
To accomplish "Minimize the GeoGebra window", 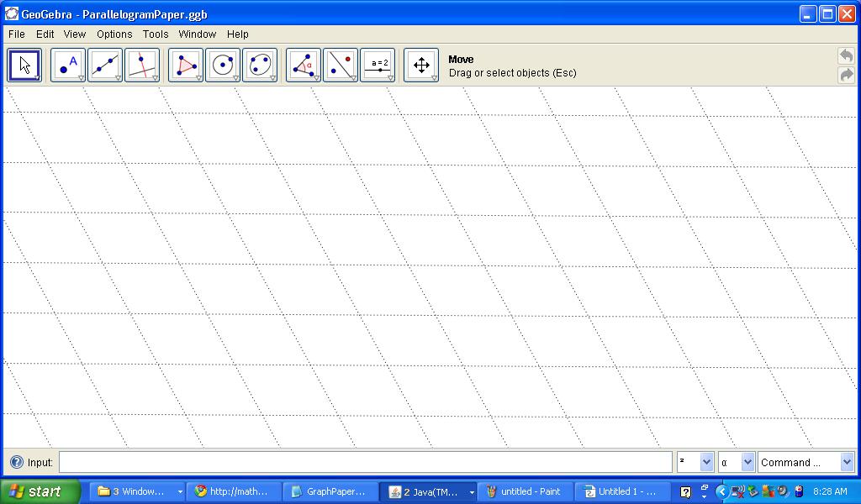I will click(808, 14).
